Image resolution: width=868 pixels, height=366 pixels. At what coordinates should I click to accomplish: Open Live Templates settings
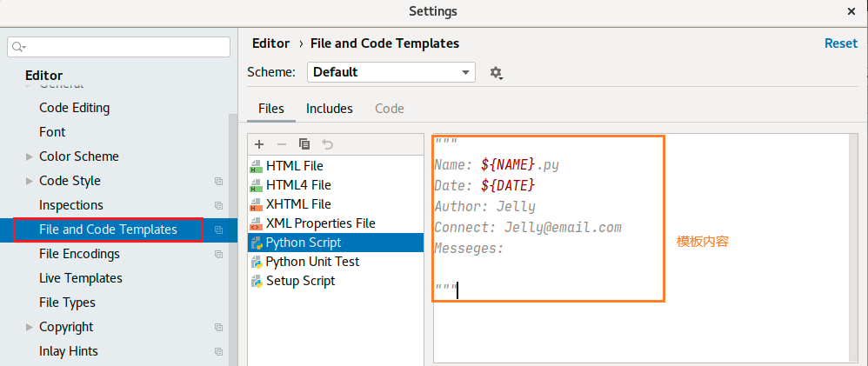coord(81,278)
